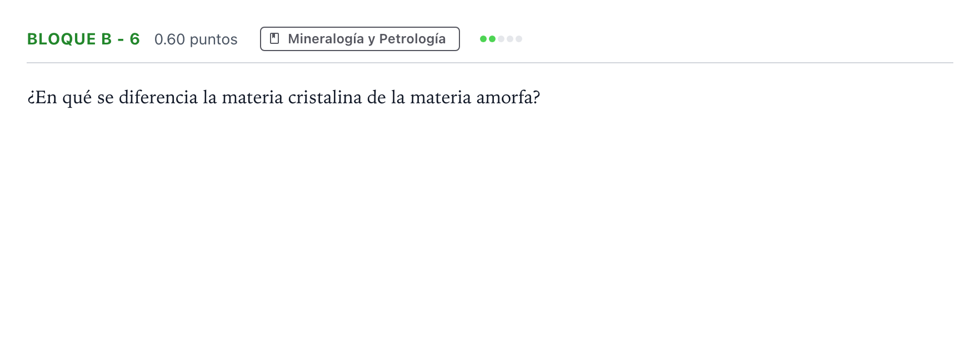Click the word "Mineralogía" in the tag
Viewport: 980px width, 341px height.
[x=326, y=39]
